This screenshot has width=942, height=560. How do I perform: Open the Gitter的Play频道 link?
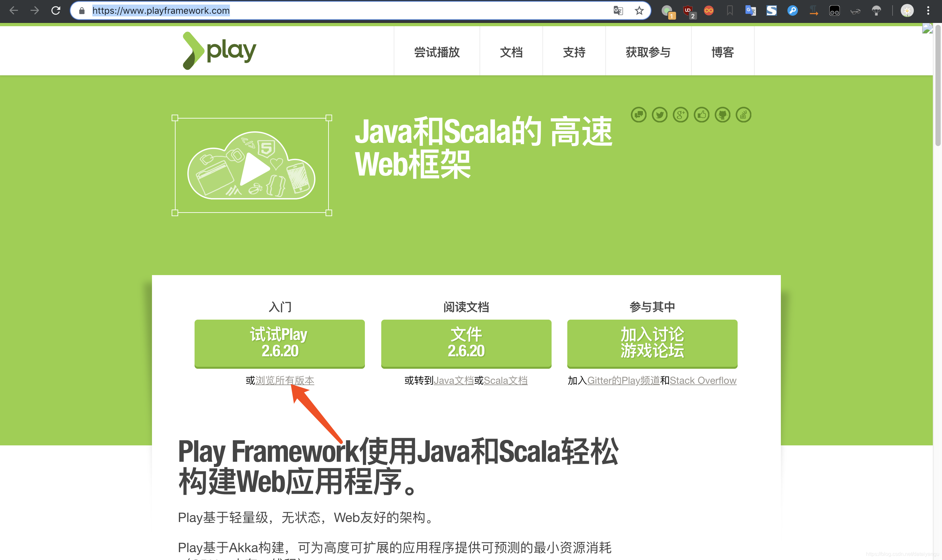point(624,381)
